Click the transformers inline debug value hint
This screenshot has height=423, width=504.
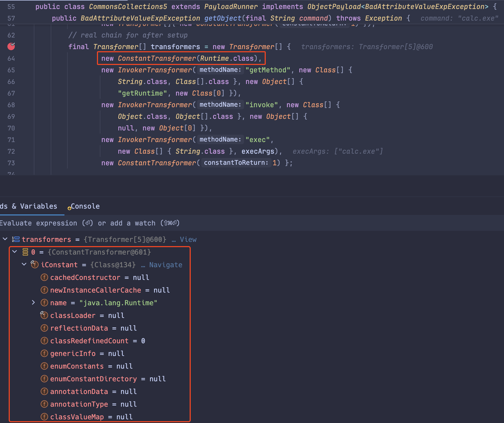[367, 47]
